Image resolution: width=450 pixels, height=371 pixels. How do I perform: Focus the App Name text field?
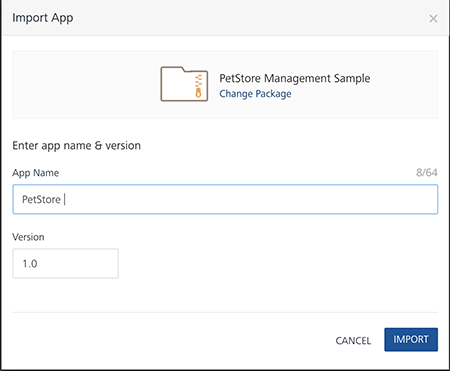[x=225, y=199]
